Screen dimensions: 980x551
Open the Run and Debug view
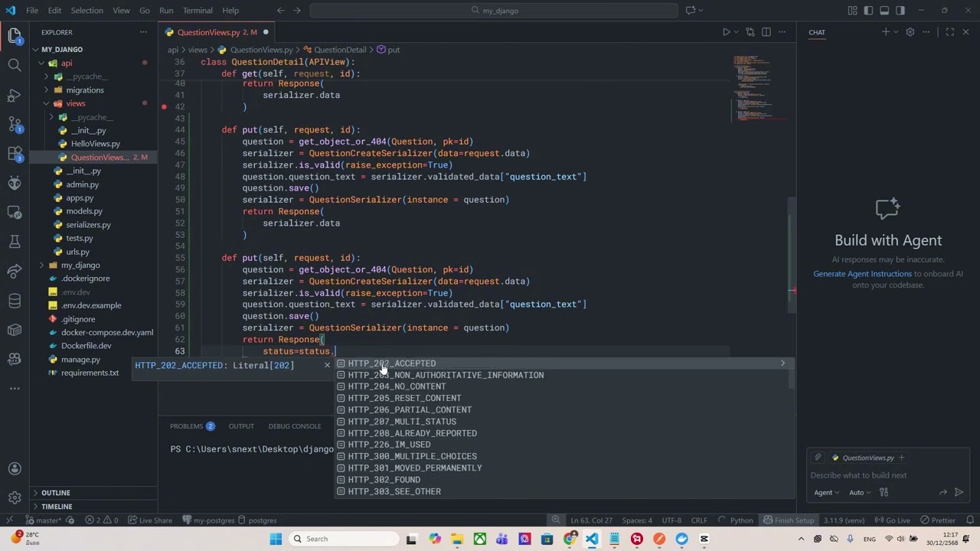[x=15, y=95]
